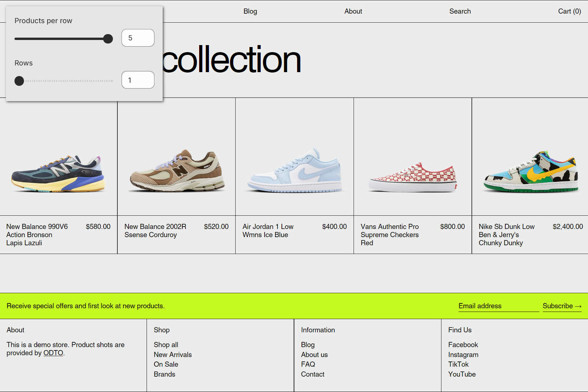Open the Shop all footer link
The image size is (588, 392).
pyautogui.click(x=166, y=345)
